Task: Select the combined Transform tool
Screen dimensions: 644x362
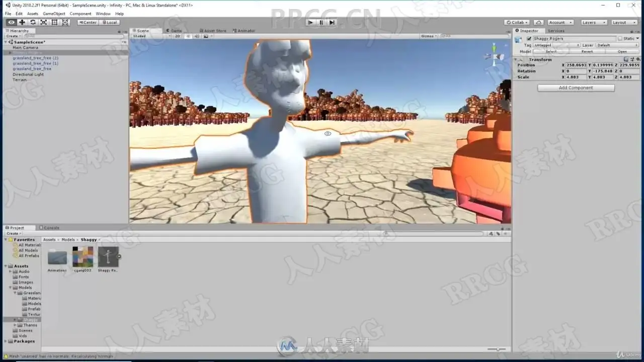Action: [65, 22]
